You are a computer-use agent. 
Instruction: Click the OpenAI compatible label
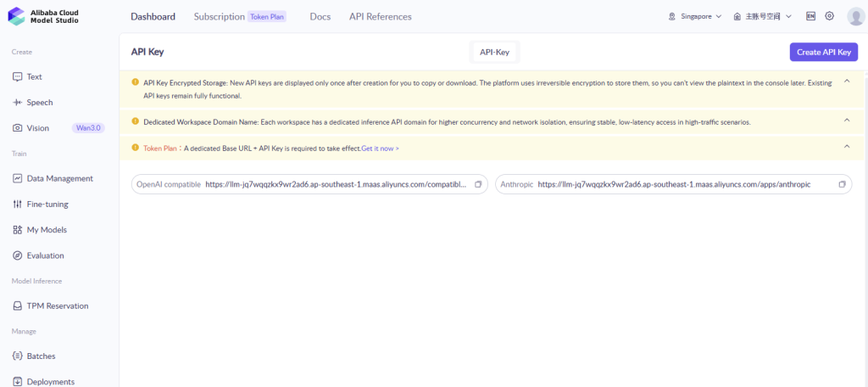tap(169, 185)
